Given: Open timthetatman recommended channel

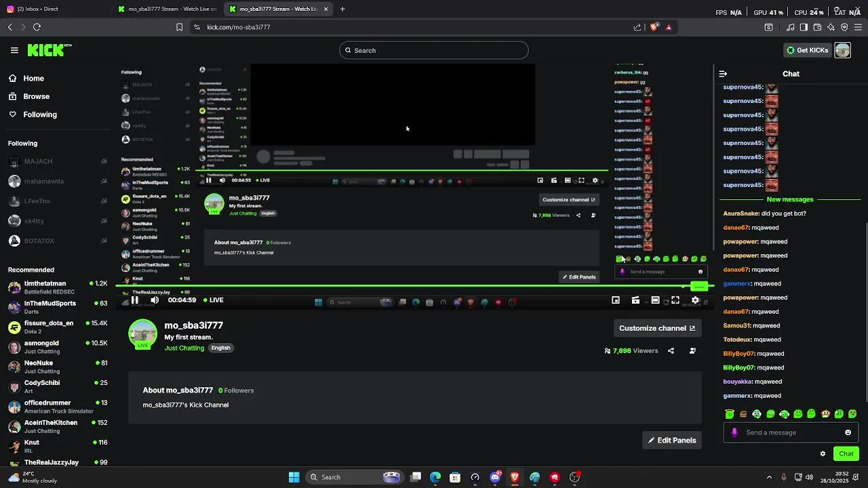Looking at the screenshot, I should [58, 287].
